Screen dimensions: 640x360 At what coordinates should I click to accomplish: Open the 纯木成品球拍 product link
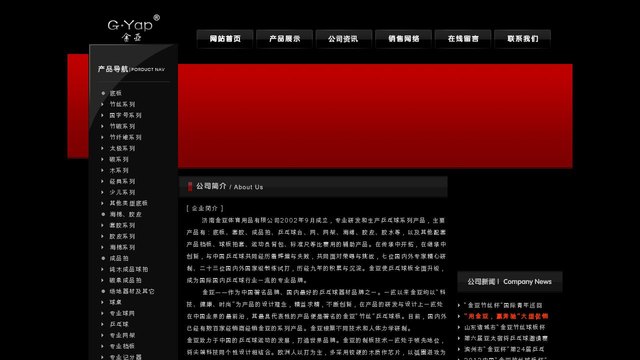[x=129, y=269]
